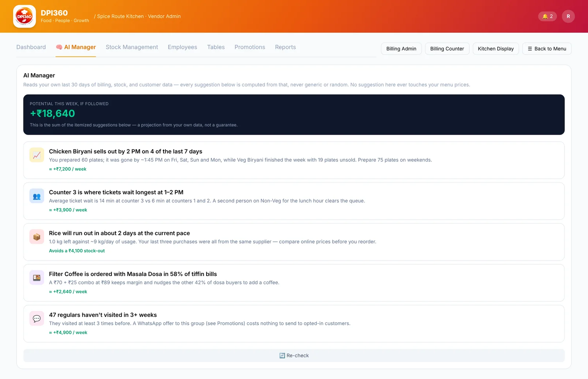Open the Tables tab
The width and height of the screenshot is (588, 379).
[216, 47]
